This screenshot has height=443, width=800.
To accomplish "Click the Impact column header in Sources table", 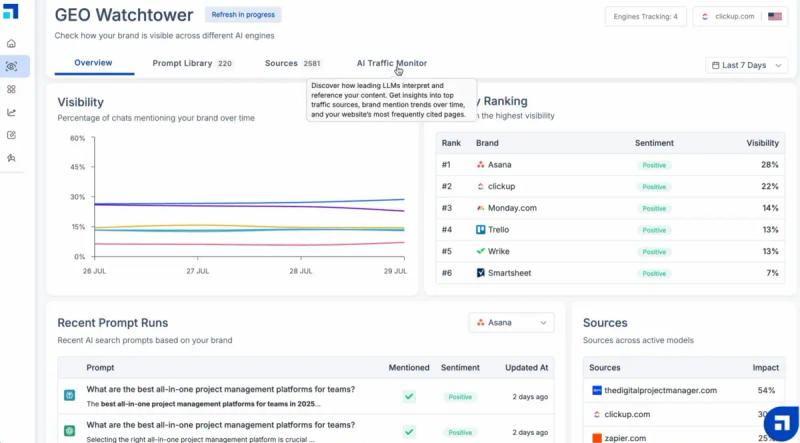I will [765, 367].
